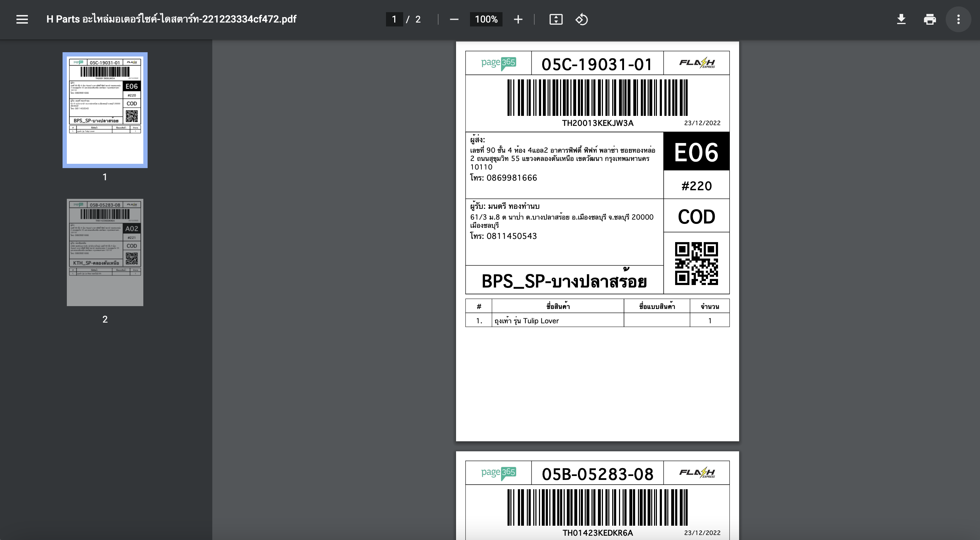This screenshot has width=980, height=540.
Task: Click the zoom out minus button
Action: pyautogui.click(x=454, y=19)
